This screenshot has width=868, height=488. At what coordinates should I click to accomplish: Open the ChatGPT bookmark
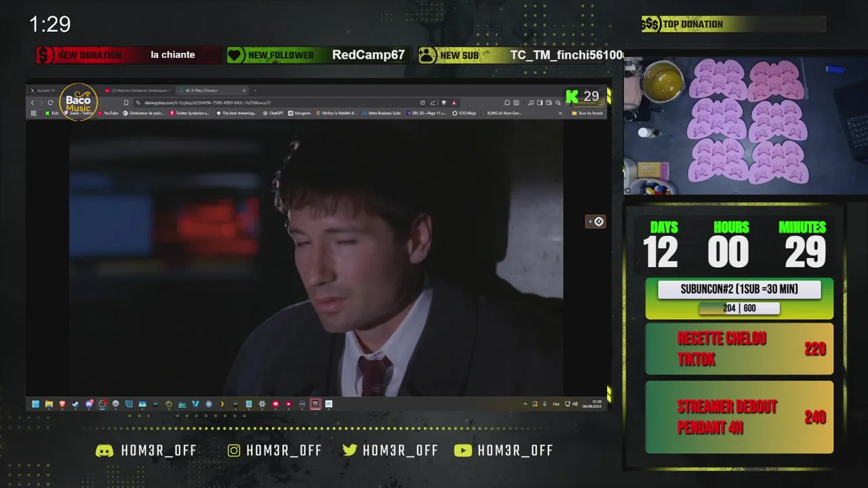pyautogui.click(x=273, y=113)
